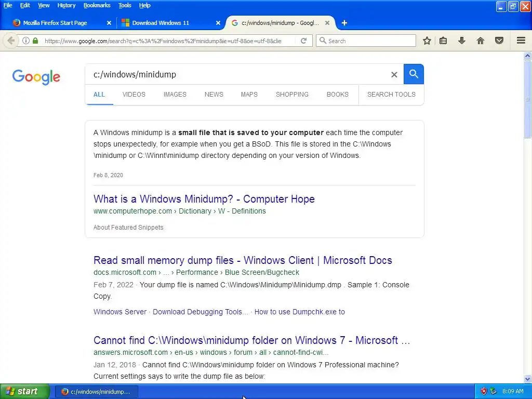Select the VIDEOS search tab
The height and width of the screenshot is (399, 532).
(134, 95)
